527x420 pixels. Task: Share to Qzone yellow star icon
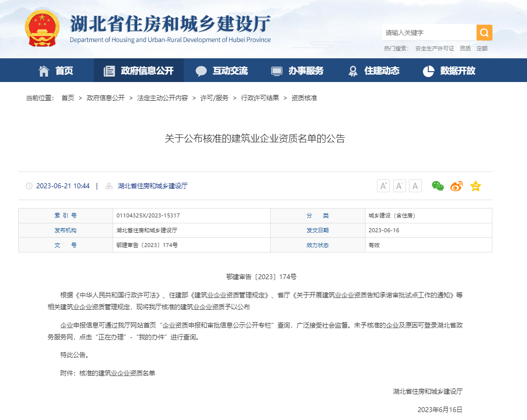[x=476, y=186]
